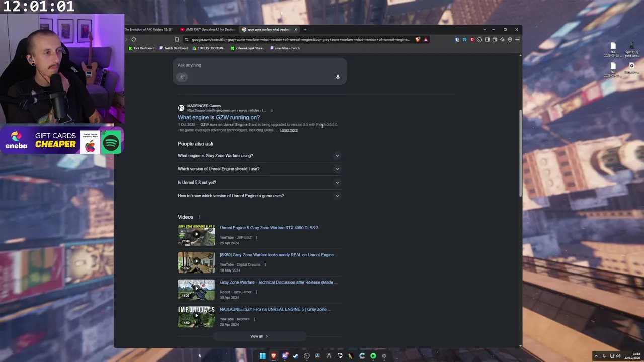Expand "Which version of Unreal Engine should I use?"
This screenshot has width=644, height=362.
point(259,169)
